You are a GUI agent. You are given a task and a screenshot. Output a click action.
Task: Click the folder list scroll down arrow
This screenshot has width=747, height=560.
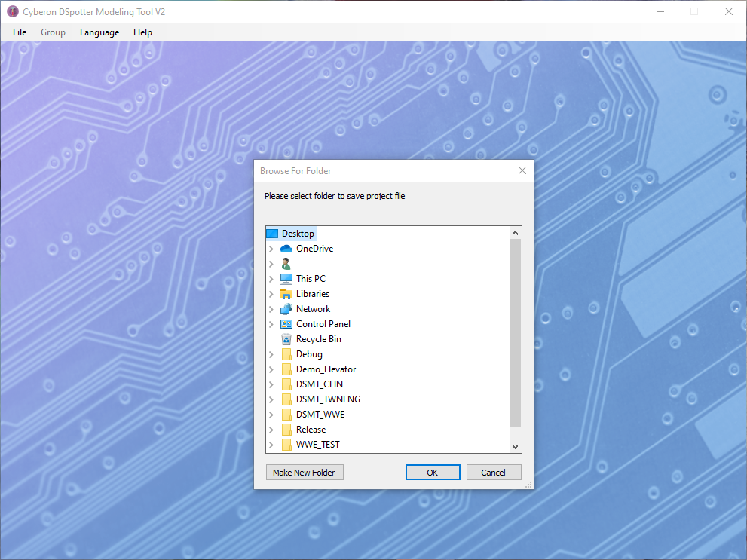(515, 447)
